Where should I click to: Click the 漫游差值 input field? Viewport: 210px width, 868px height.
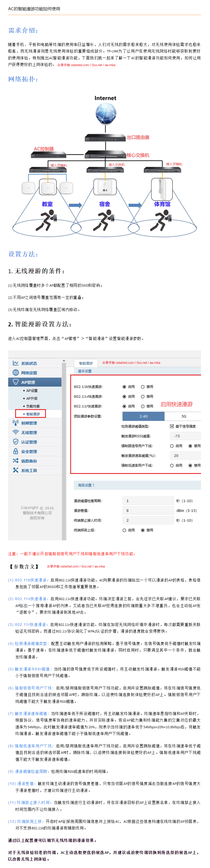point(148,510)
